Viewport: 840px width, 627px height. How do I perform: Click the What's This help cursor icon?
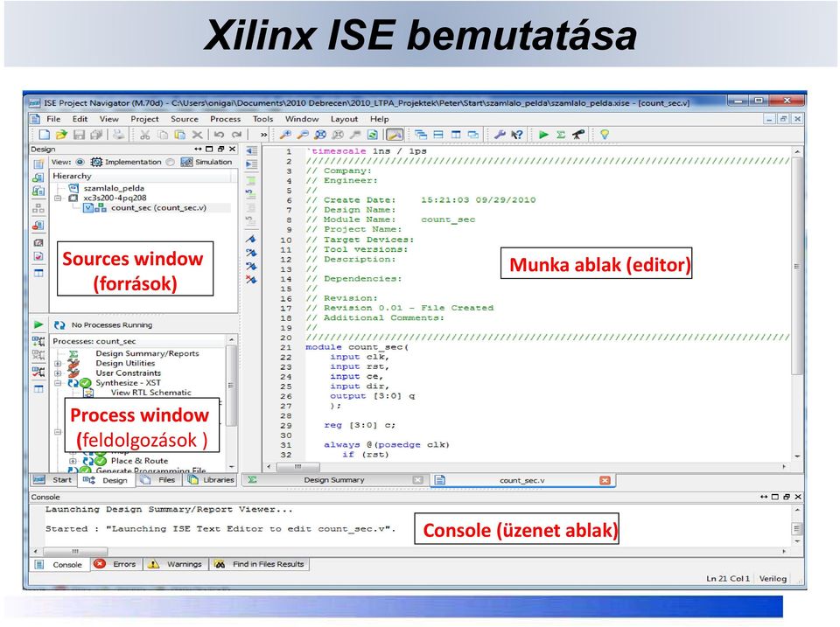516,135
